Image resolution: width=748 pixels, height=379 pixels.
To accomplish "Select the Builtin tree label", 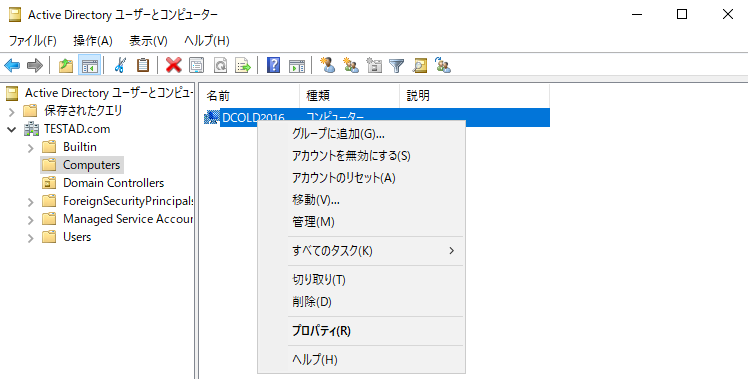I will (x=80, y=147).
